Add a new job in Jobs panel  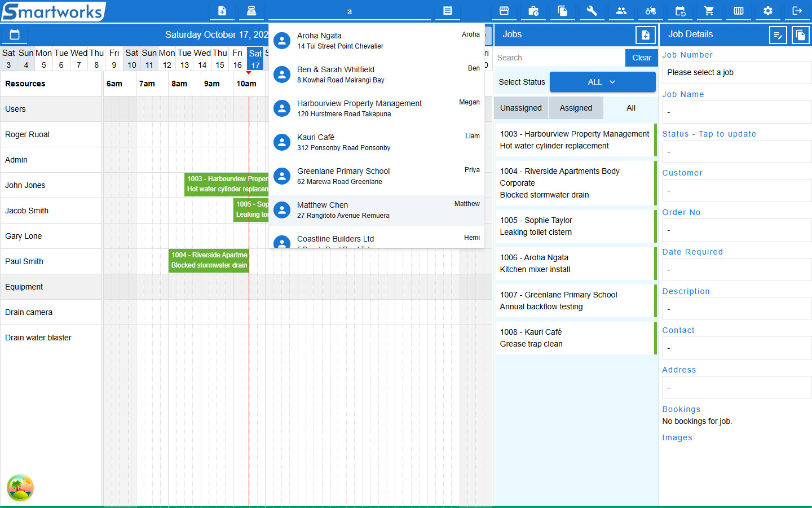[x=646, y=35]
